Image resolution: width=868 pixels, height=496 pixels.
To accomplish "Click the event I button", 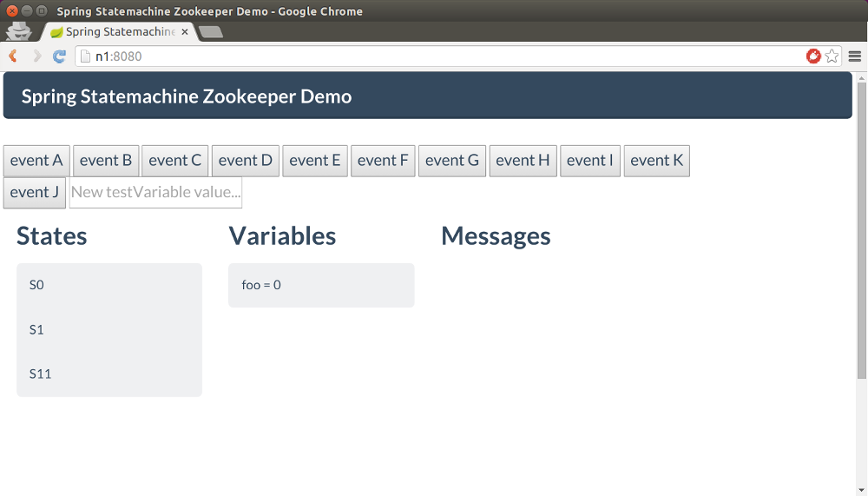I will point(590,161).
